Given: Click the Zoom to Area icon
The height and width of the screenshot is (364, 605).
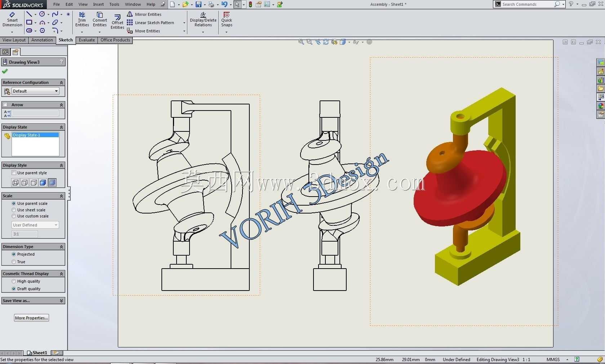Looking at the screenshot, I should click(x=309, y=42).
